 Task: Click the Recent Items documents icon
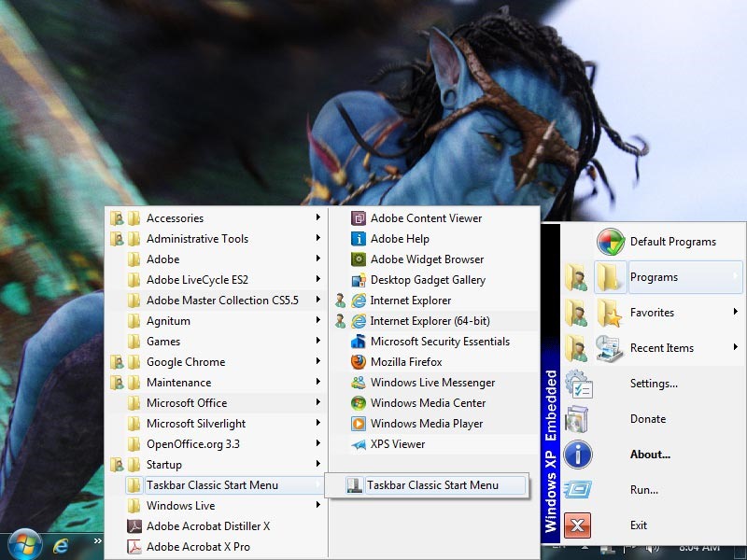click(610, 348)
